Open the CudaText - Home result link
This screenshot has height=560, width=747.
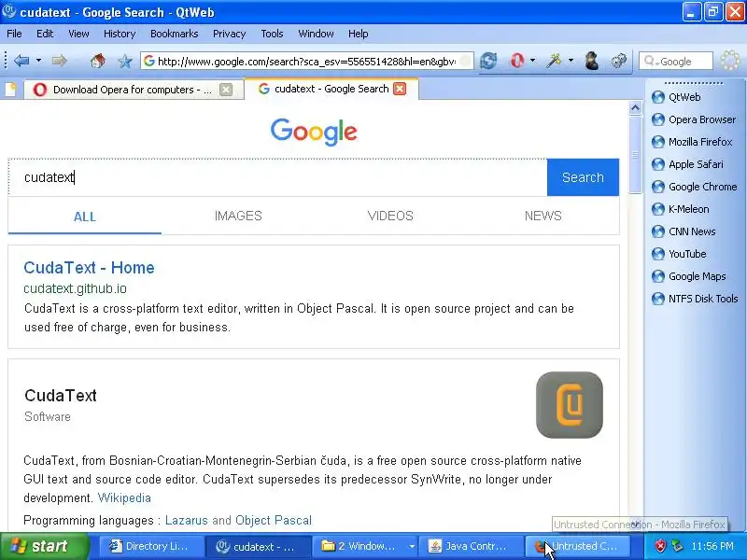[x=89, y=268]
